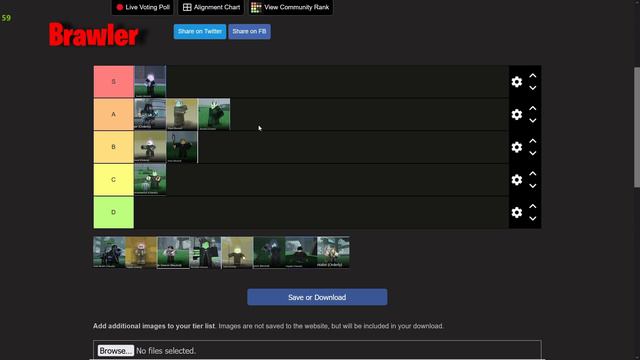Viewport: 640px width, 360px height.
Task: Open settings gear for the B tier row
Action: 517,147
